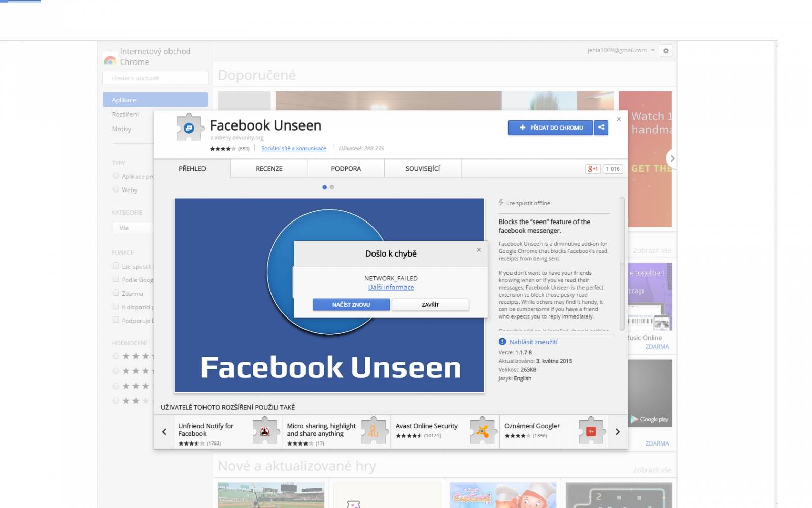
Task: Switch to the Podpora tab
Action: coord(346,169)
